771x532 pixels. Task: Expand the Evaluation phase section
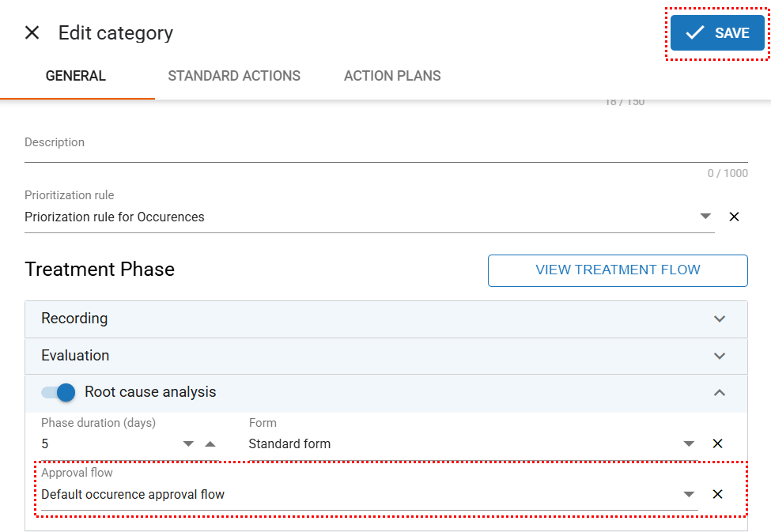tap(719, 356)
